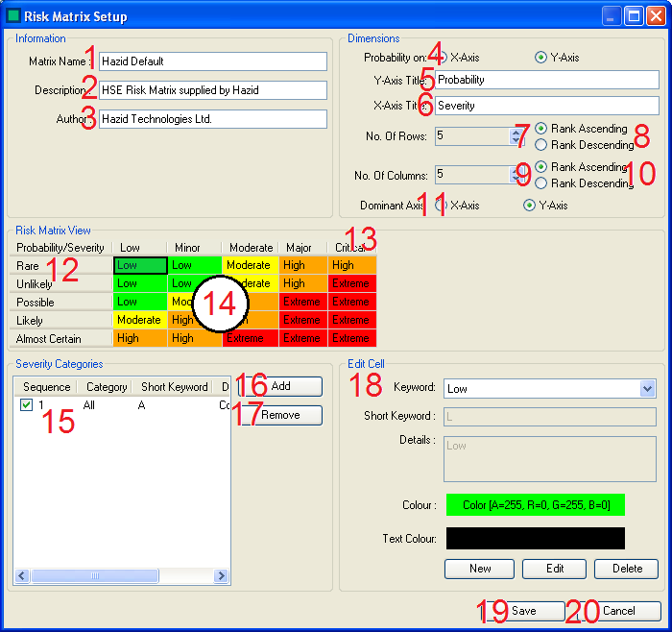Decrease the No. Of Columns spinner value
This screenshot has width=672, height=632.
(x=516, y=180)
